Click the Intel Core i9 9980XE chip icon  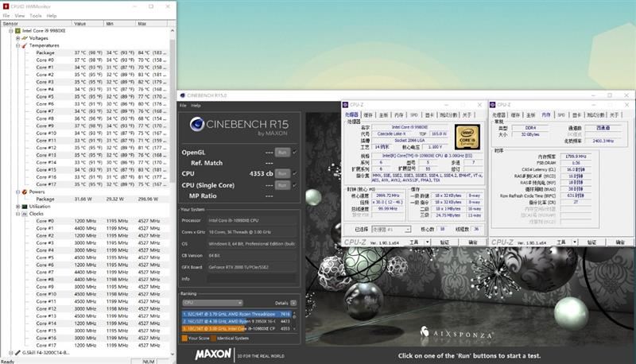(x=17, y=31)
